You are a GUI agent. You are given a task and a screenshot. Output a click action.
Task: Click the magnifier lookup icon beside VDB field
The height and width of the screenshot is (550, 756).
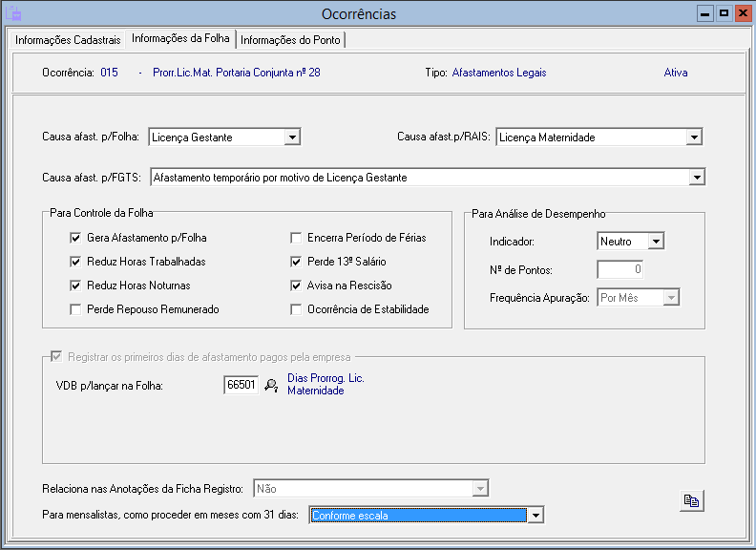click(271, 386)
